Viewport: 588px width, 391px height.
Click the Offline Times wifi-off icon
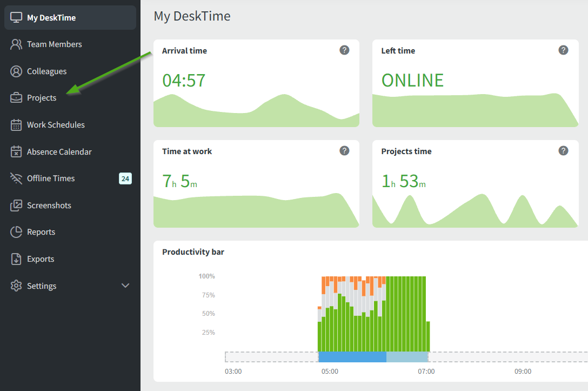coord(17,178)
